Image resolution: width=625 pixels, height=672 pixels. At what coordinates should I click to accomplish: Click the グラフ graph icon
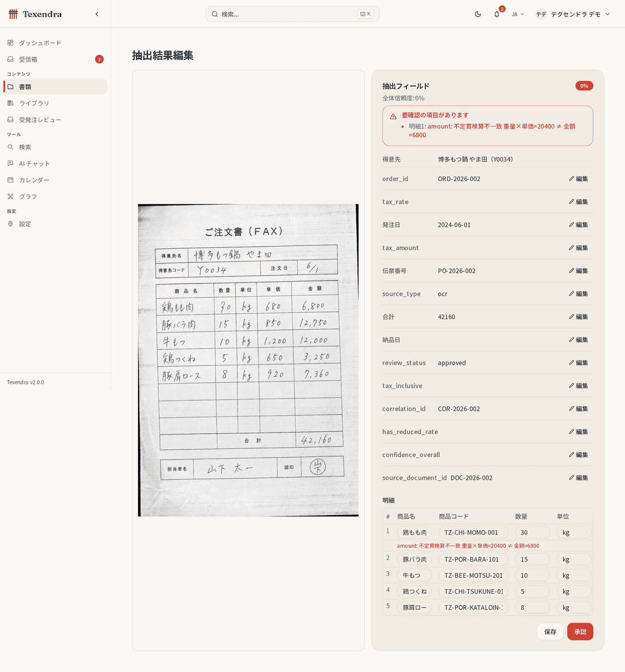pyautogui.click(x=10, y=197)
